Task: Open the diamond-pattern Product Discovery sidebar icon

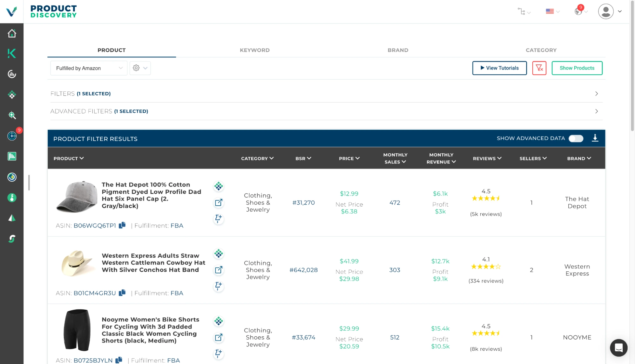Action: [12, 95]
